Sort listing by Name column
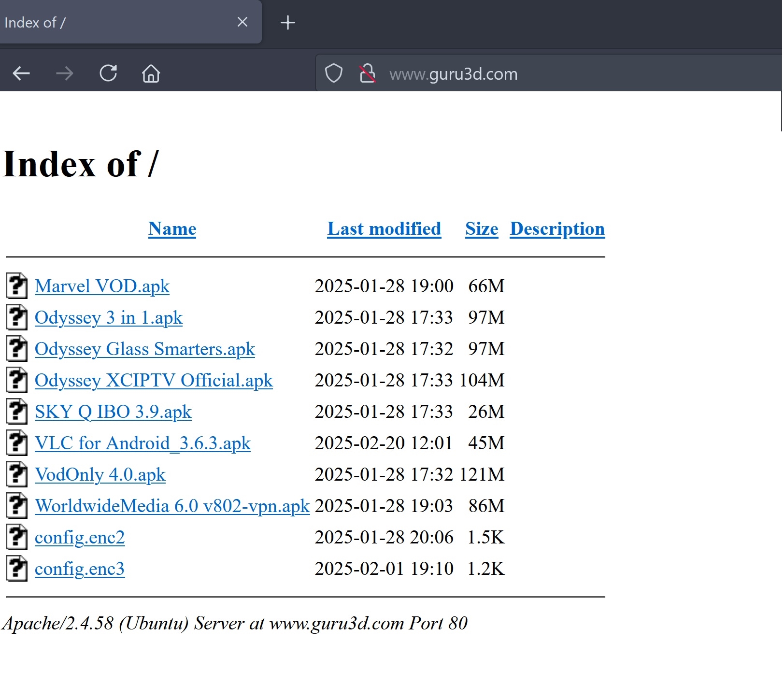784x699 pixels. [172, 229]
